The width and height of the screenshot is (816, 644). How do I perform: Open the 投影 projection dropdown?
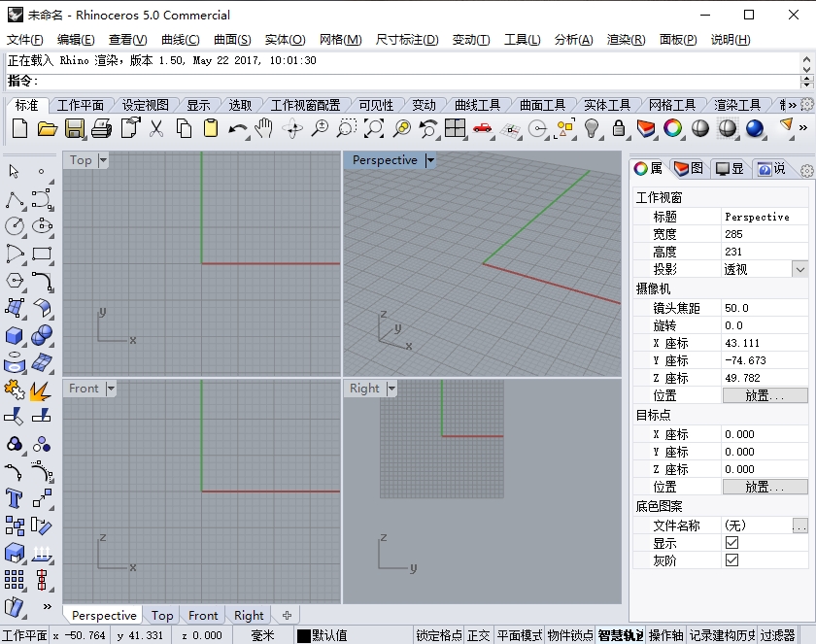pos(799,269)
